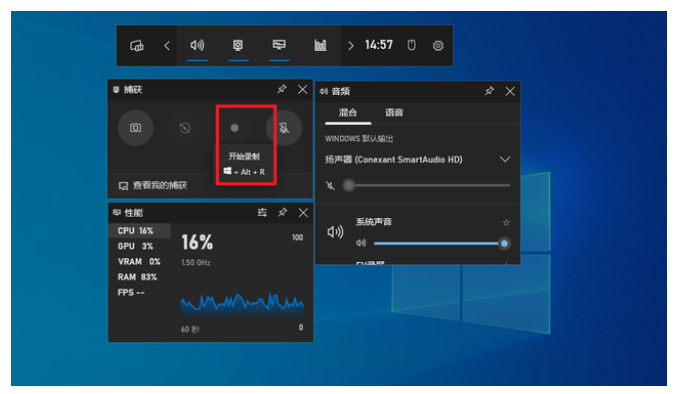Viewport: 674px width, 394px height.
Task: Take a screenshot with camera button
Action: [135, 128]
